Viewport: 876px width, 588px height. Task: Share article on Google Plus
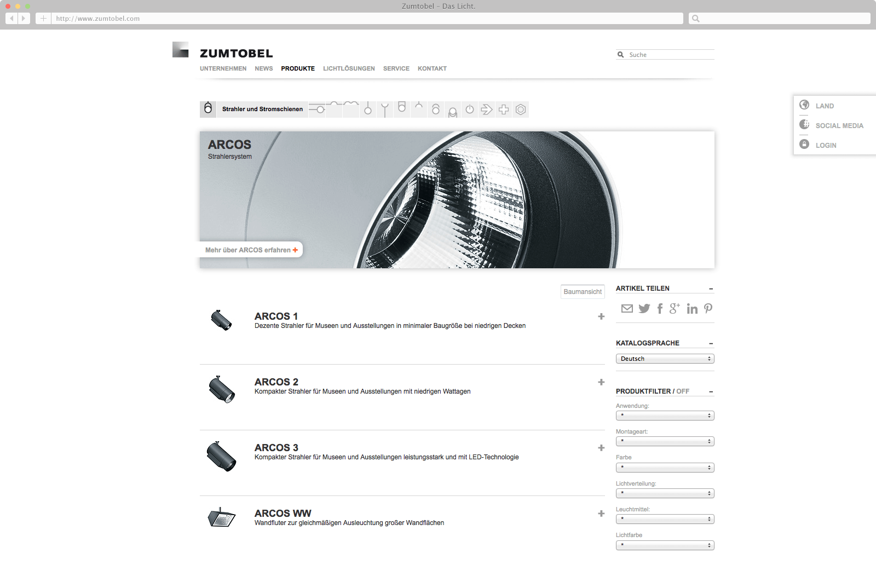[675, 308]
